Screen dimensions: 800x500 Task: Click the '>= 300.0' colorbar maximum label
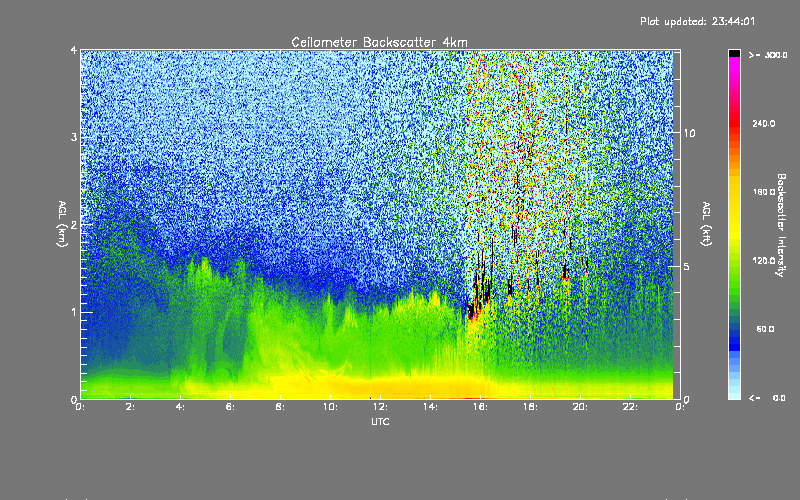[x=768, y=55]
